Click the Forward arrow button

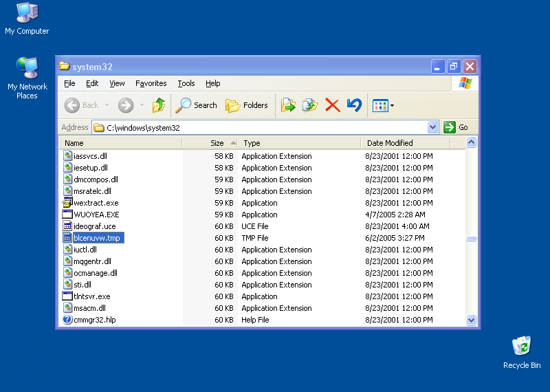126,105
